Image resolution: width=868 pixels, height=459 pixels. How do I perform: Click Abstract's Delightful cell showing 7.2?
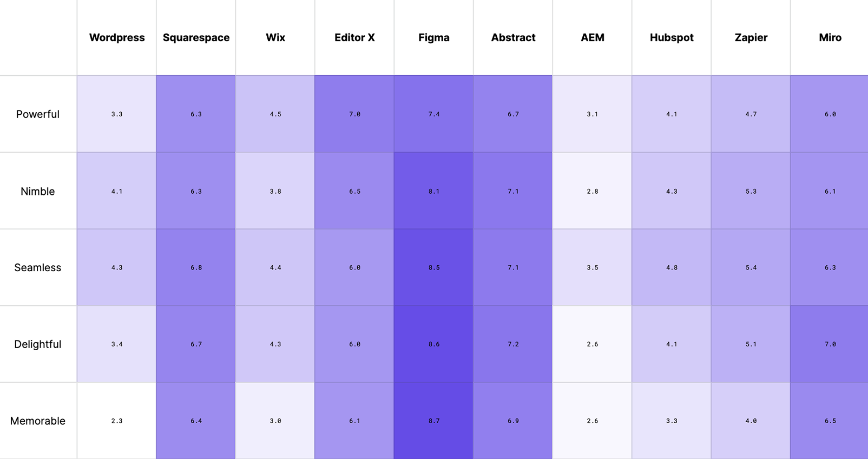coord(513,344)
